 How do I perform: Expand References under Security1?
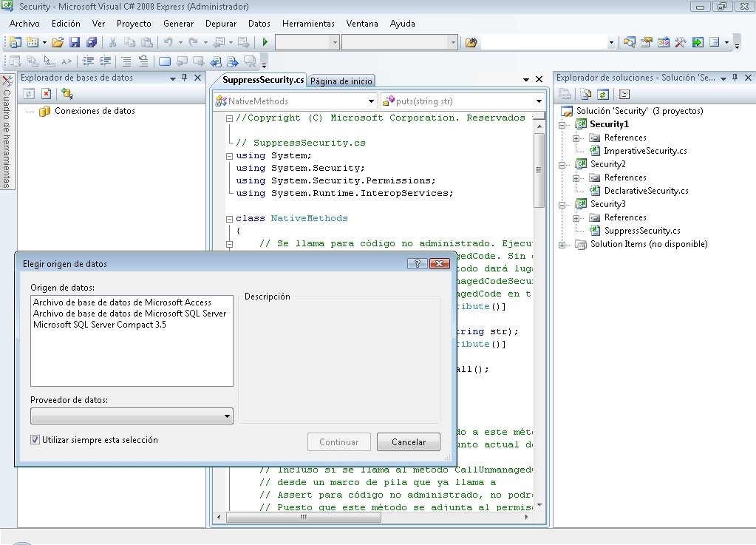tap(576, 138)
